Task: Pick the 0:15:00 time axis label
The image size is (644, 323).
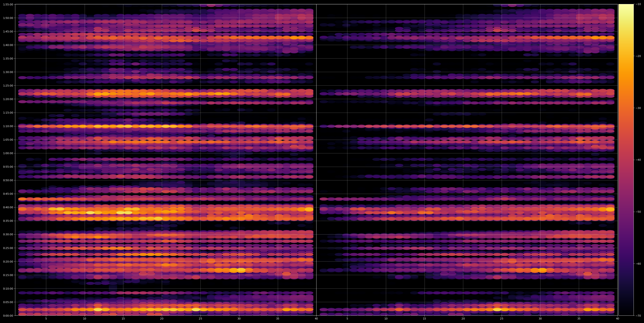Action: (x=8, y=275)
